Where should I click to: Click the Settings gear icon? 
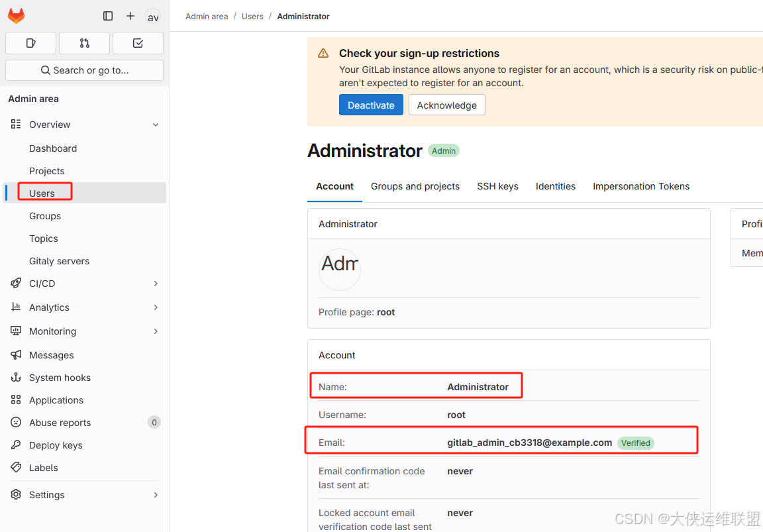(16, 494)
